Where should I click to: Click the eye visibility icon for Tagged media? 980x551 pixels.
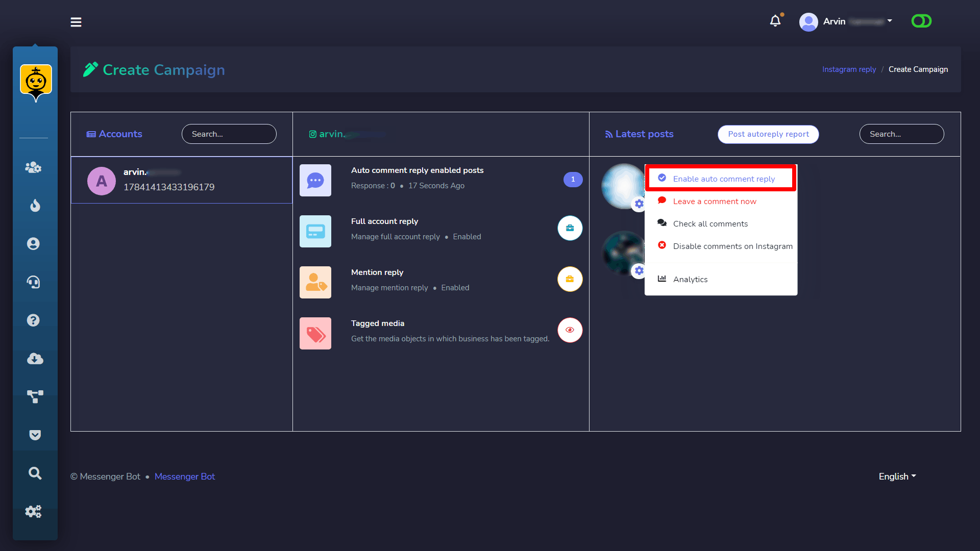pyautogui.click(x=570, y=330)
